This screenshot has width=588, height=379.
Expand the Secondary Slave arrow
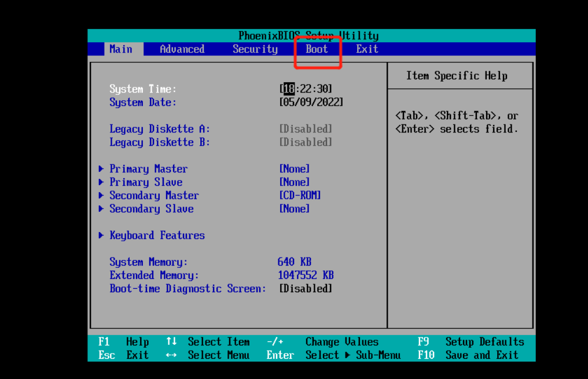coord(101,209)
